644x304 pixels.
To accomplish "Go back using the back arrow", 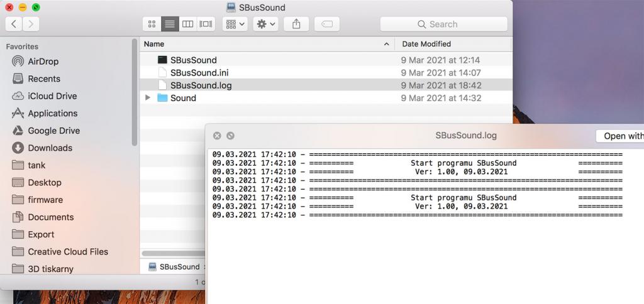I will [14, 24].
